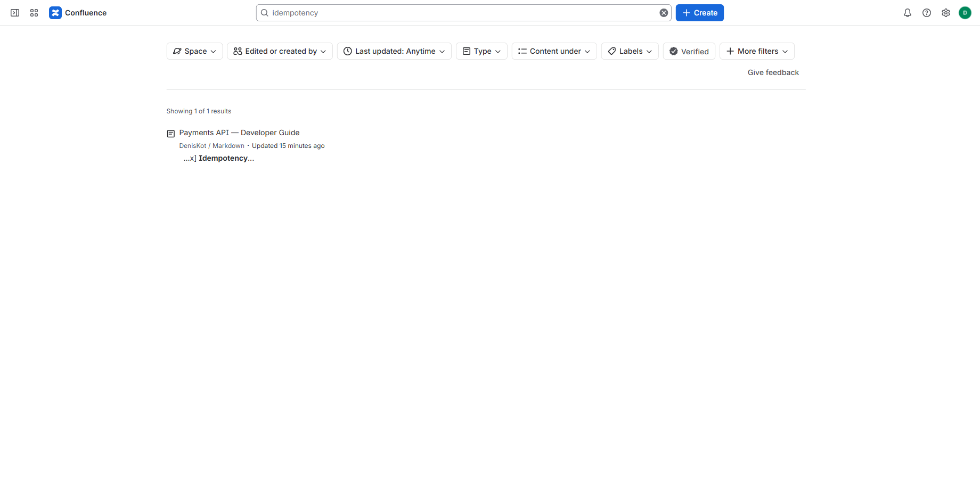
Task: Open the help question mark icon
Action: [927, 13]
